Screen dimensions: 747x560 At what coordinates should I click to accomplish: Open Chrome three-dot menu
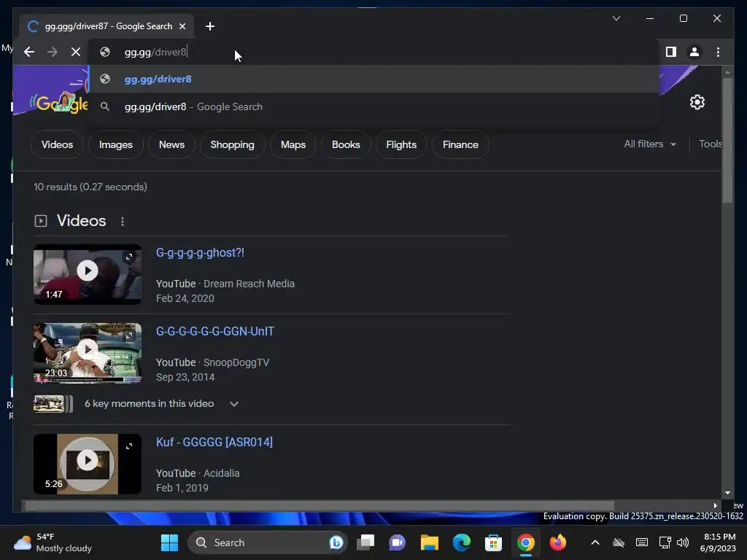click(719, 52)
